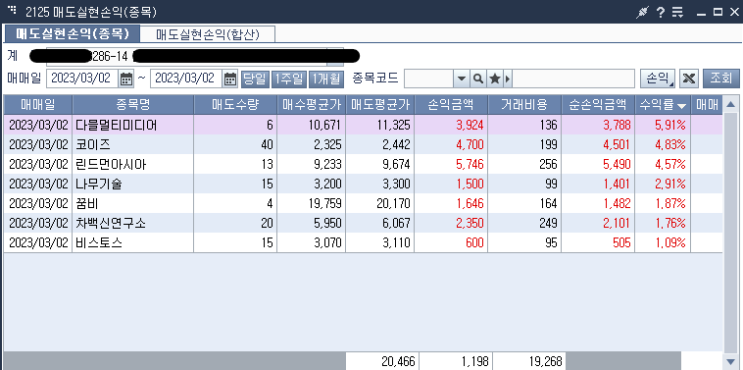Click transaction cost 256 cell
743x370 pixels.
click(x=525, y=164)
